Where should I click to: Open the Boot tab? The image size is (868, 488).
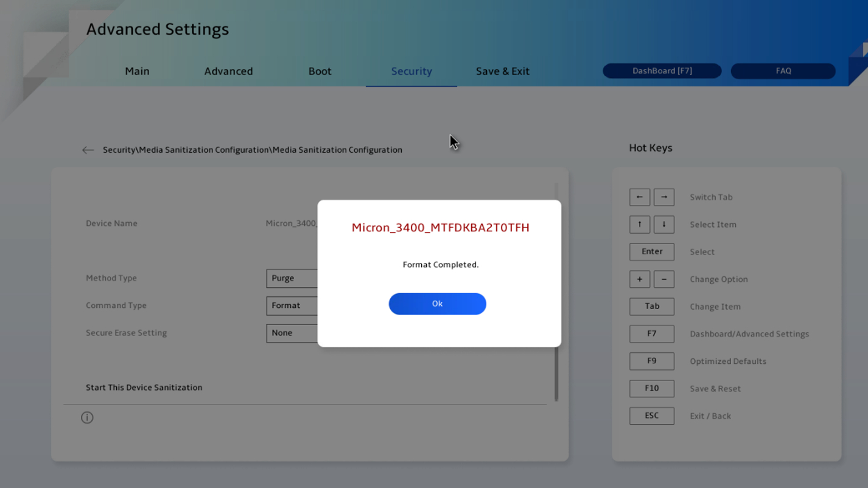click(320, 71)
